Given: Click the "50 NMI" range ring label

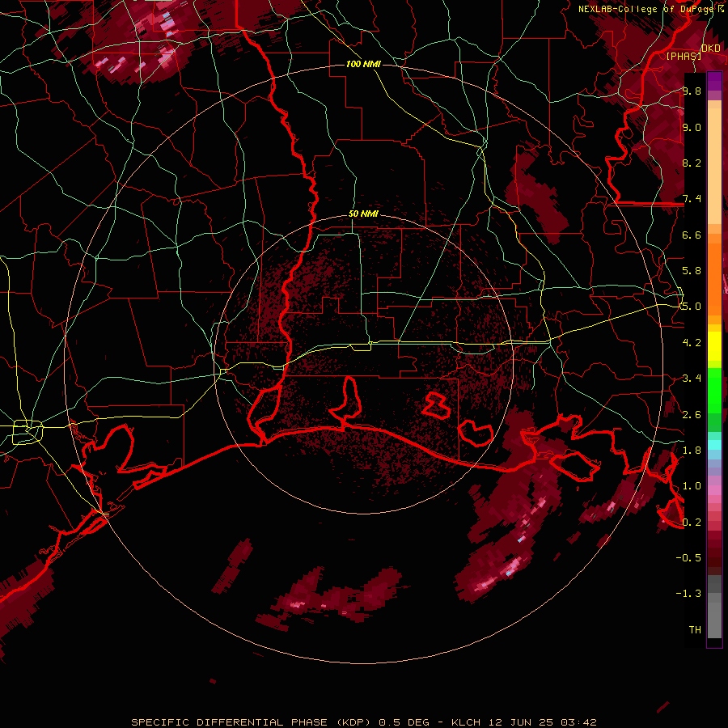Looking at the screenshot, I should pyautogui.click(x=363, y=214).
